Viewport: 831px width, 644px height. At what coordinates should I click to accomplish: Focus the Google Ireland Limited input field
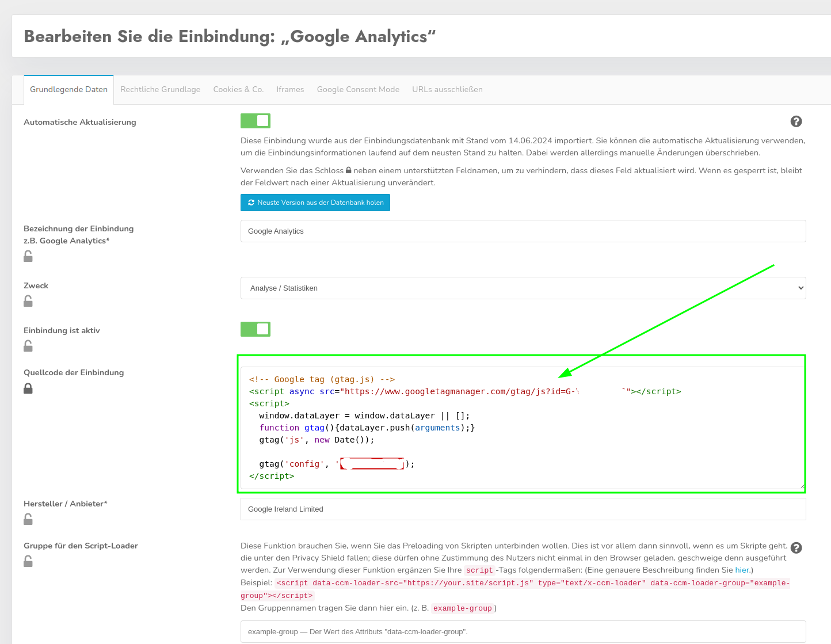523,509
